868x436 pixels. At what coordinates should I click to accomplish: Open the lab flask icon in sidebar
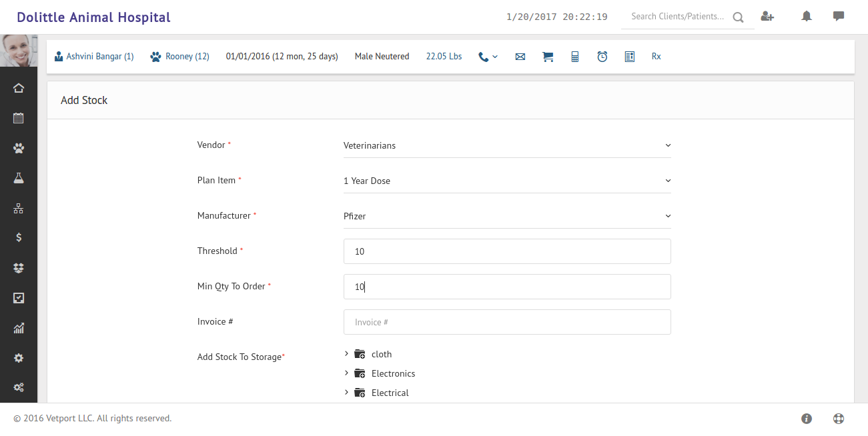[19, 178]
